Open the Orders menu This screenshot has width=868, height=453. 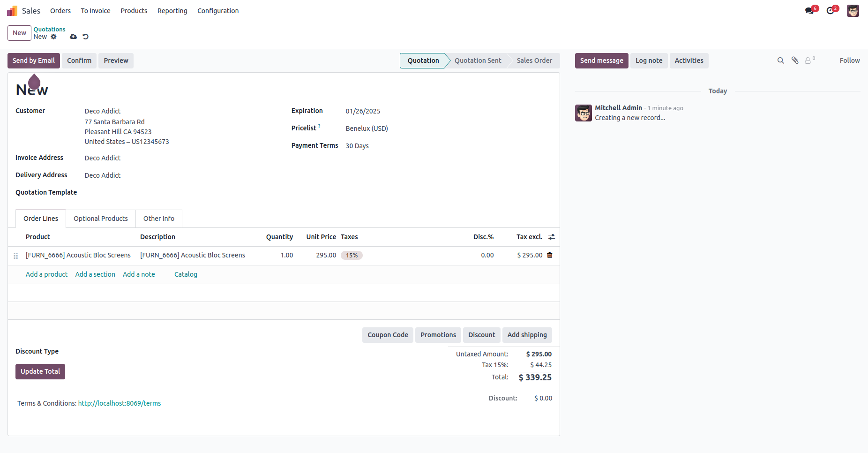60,11
